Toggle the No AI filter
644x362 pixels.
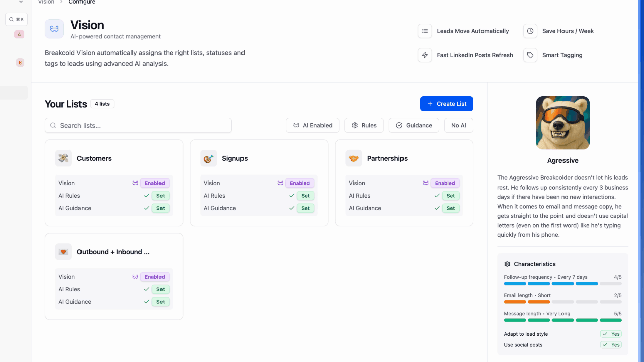click(459, 125)
